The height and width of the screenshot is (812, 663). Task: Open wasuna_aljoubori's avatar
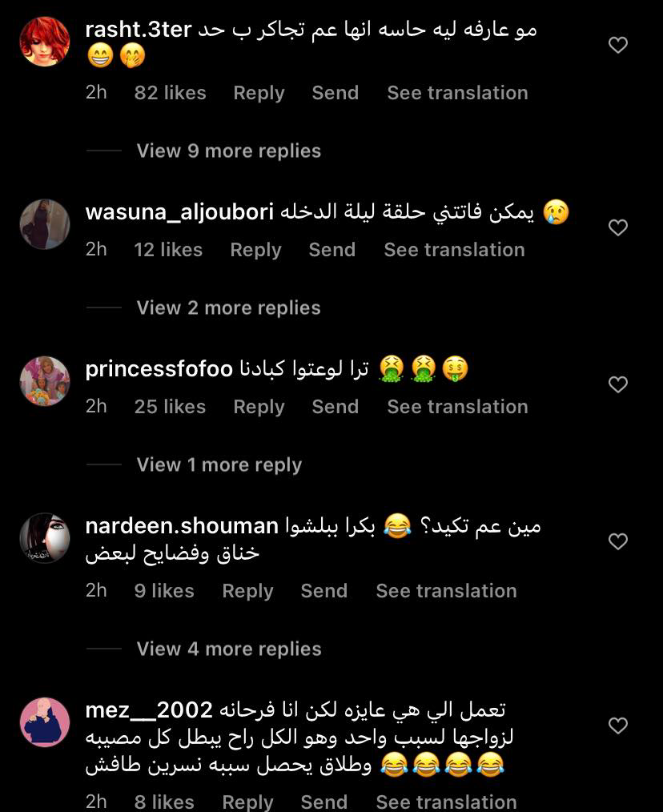45,224
